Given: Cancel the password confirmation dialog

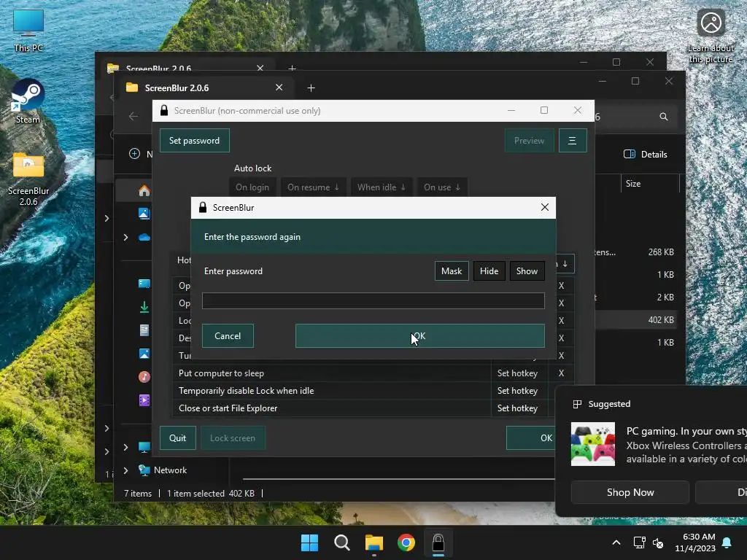Looking at the screenshot, I should [x=228, y=336].
